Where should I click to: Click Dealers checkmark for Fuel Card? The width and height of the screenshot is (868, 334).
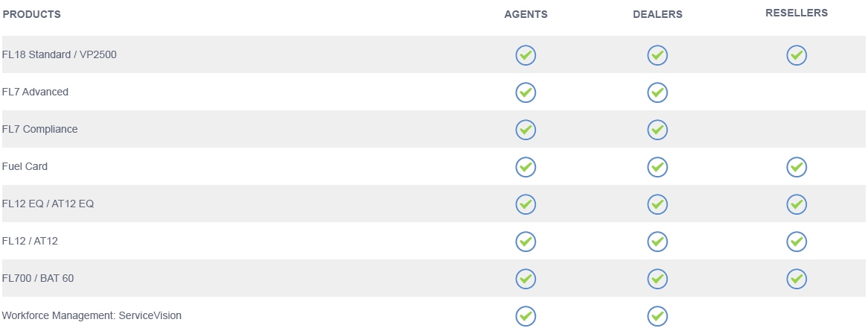point(657,167)
